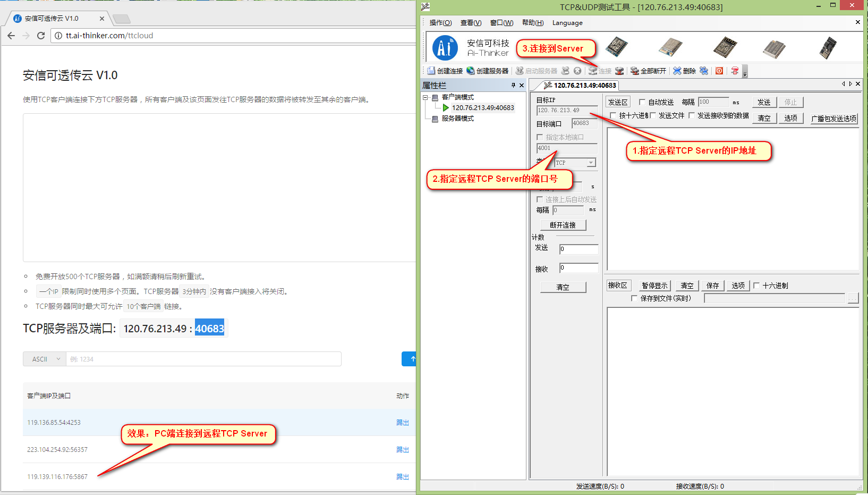The height and width of the screenshot is (495, 868).
Task: Toggle the 十六进制 receive checkbox
Action: pos(756,286)
